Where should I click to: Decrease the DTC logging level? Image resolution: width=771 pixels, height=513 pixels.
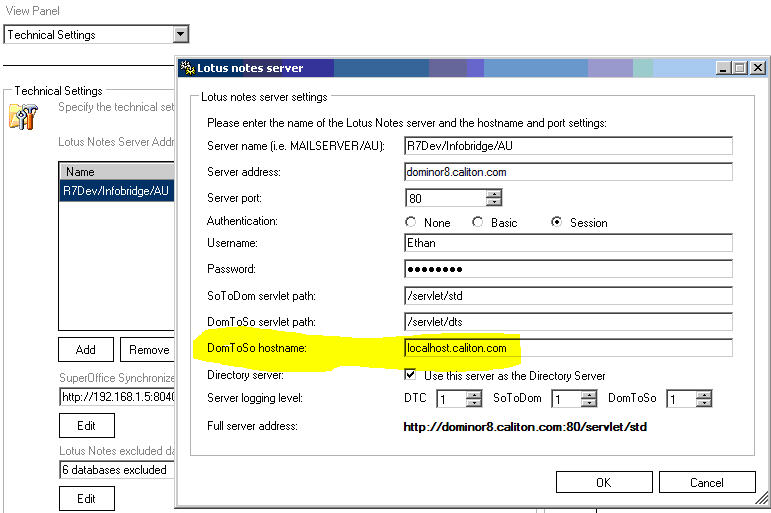point(474,402)
